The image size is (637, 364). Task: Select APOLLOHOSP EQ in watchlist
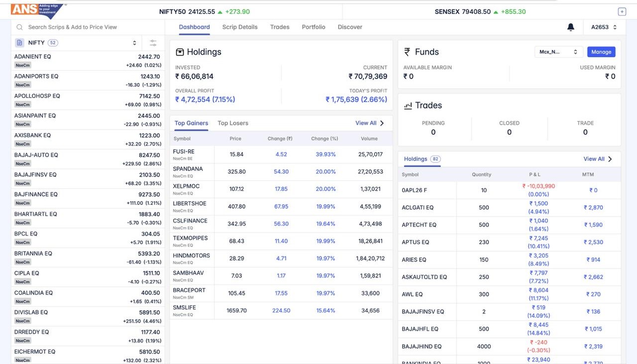[x=88, y=100]
